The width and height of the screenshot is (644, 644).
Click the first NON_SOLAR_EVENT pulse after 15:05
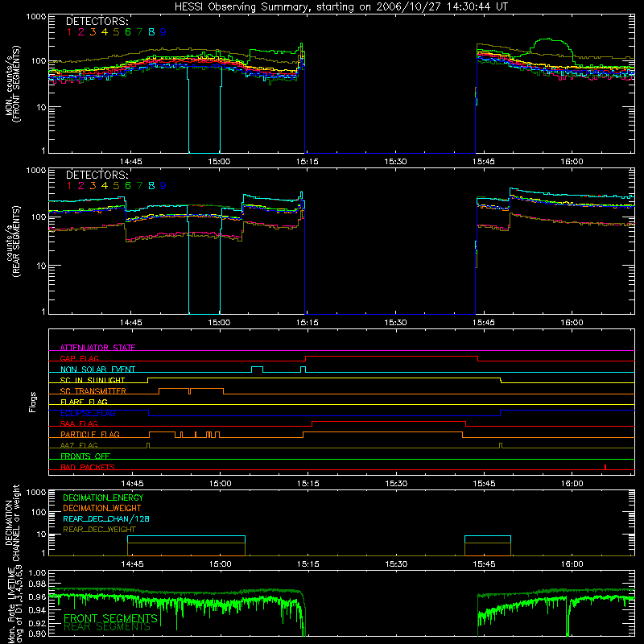coord(257,369)
